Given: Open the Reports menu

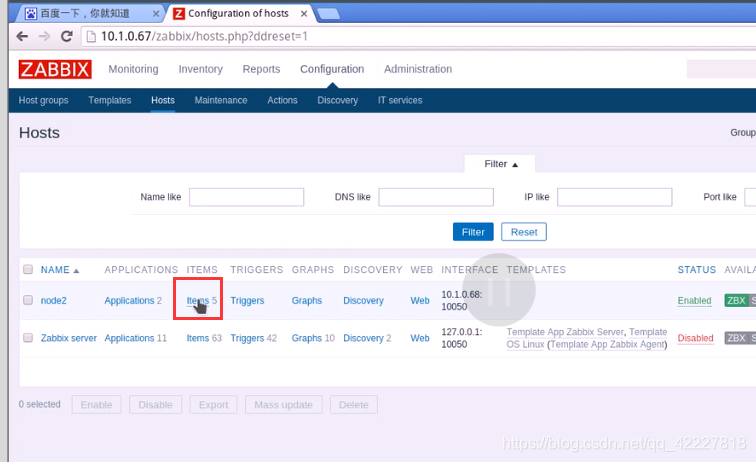Looking at the screenshot, I should click(x=261, y=69).
